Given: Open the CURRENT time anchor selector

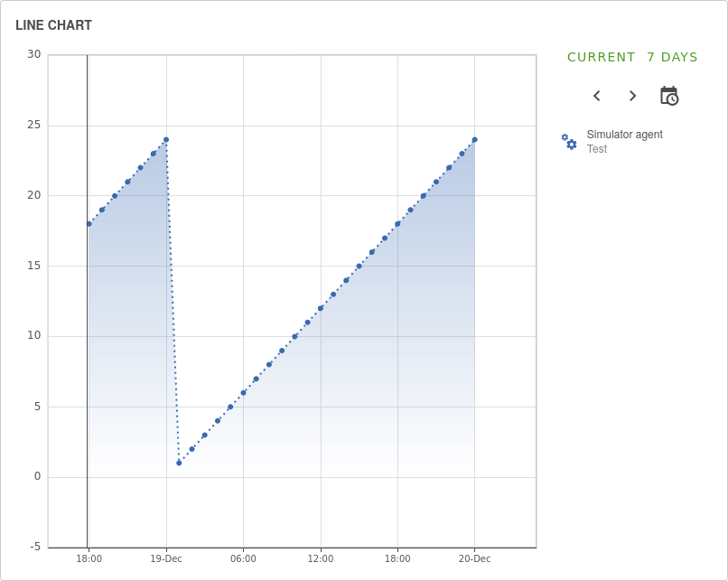Looking at the screenshot, I should pos(602,57).
